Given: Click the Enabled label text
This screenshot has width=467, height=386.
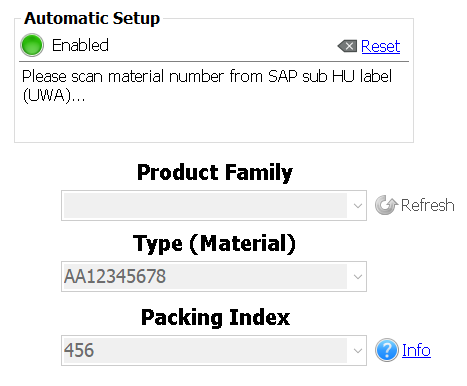Looking at the screenshot, I should [x=80, y=45].
